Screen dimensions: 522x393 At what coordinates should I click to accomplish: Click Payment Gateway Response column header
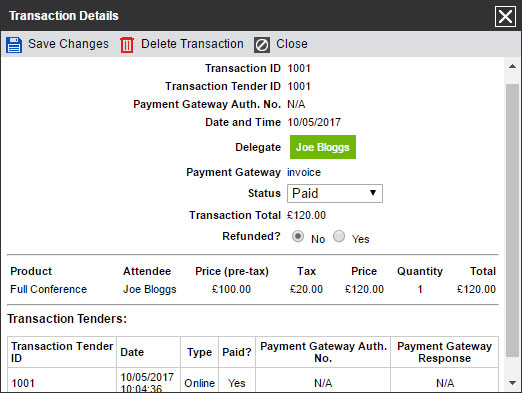(445, 352)
